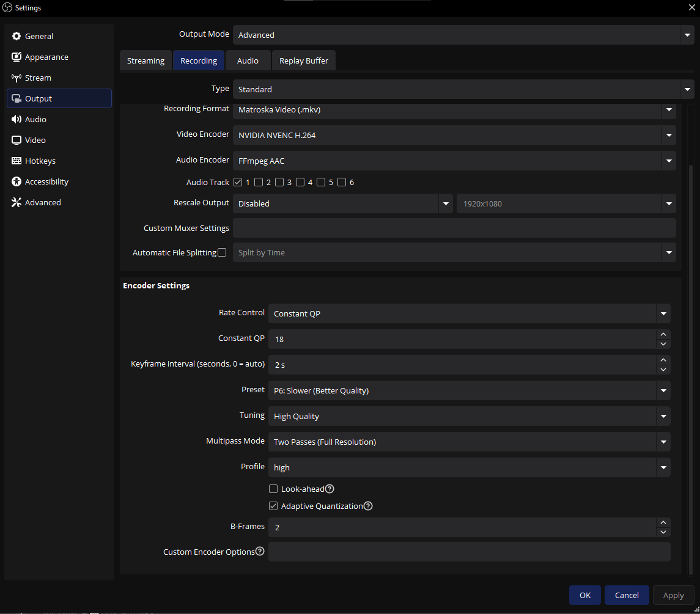Open Audio settings speaker icon

[17, 119]
